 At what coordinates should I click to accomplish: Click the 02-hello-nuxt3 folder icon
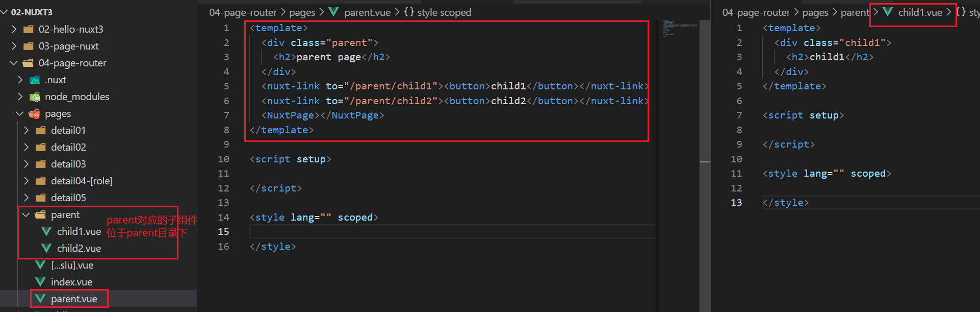[29, 29]
